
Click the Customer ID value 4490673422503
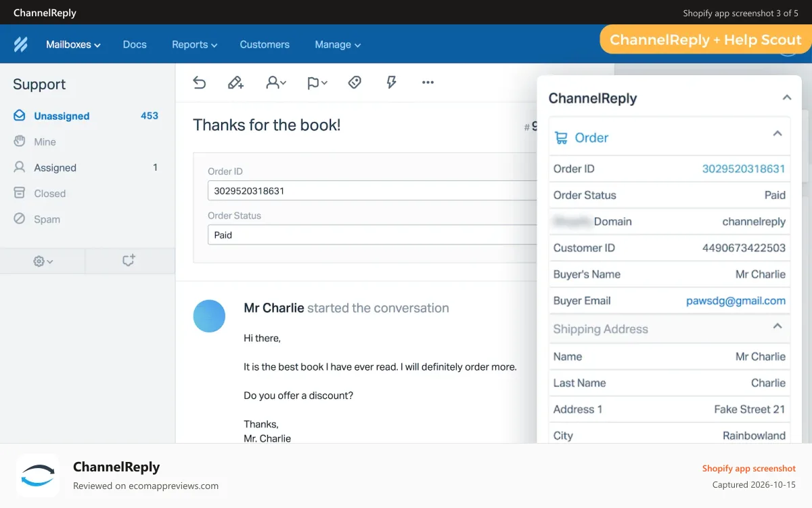(744, 248)
